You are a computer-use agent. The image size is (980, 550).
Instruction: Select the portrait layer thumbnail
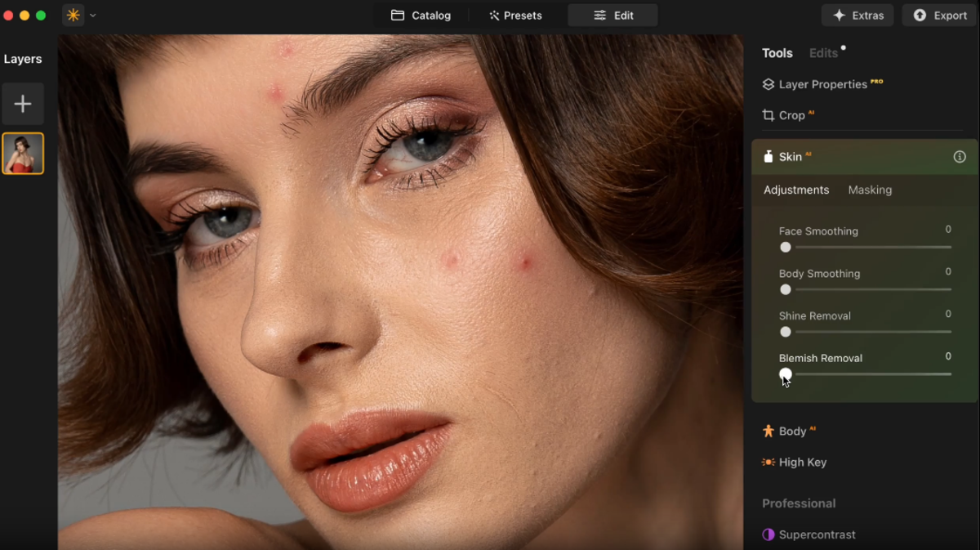23,154
